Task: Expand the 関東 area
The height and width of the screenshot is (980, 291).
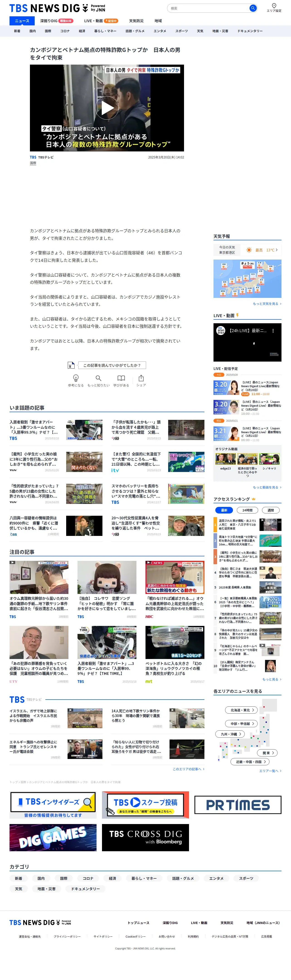Action: tap(267, 752)
